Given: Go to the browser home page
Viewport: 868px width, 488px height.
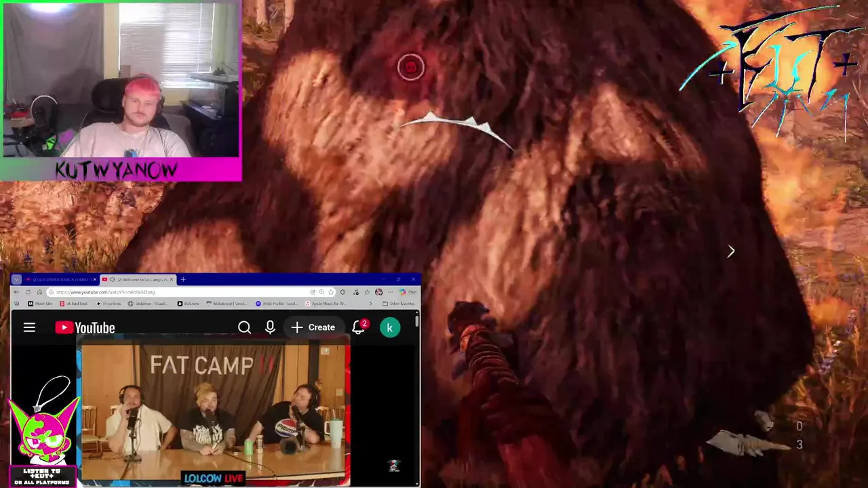Looking at the screenshot, I should (x=39, y=292).
